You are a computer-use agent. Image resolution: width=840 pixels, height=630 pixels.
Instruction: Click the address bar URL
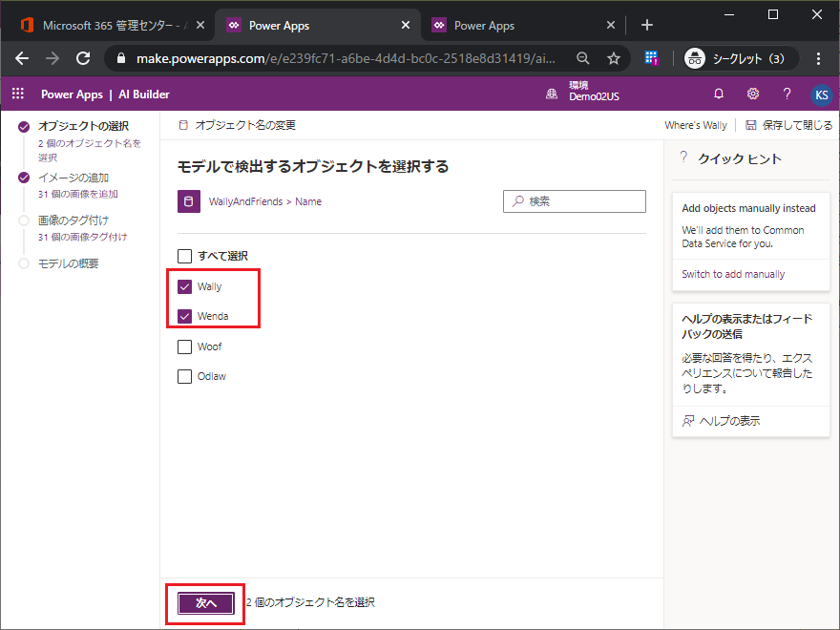tap(346, 58)
